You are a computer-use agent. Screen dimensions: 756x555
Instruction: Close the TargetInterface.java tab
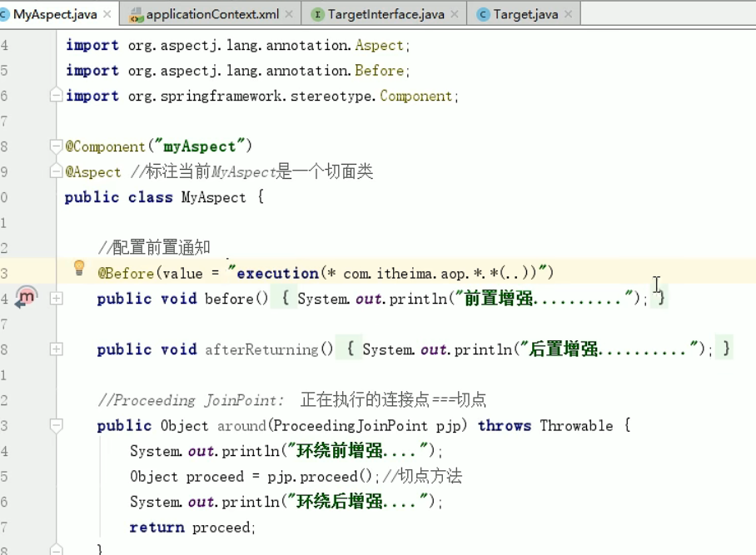pyautogui.click(x=454, y=14)
